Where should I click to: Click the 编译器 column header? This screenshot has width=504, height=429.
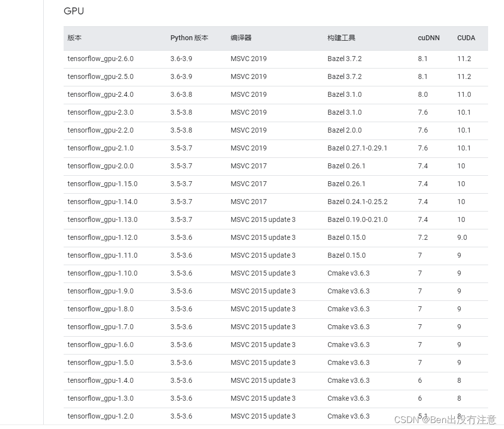click(x=241, y=38)
